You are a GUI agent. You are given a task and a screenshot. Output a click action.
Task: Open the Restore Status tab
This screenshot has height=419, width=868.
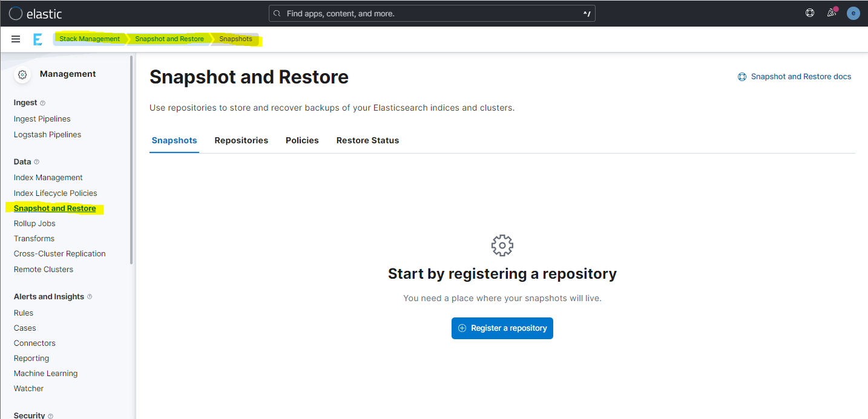pos(368,140)
